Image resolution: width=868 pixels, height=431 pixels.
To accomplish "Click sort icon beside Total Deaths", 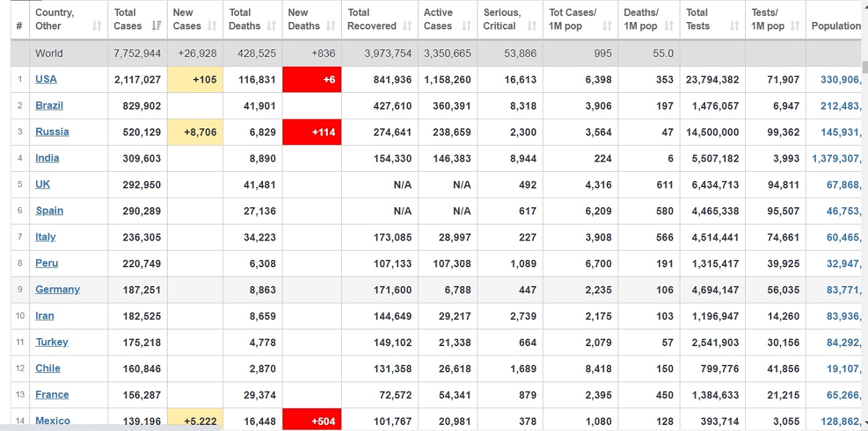I will coord(271,26).
